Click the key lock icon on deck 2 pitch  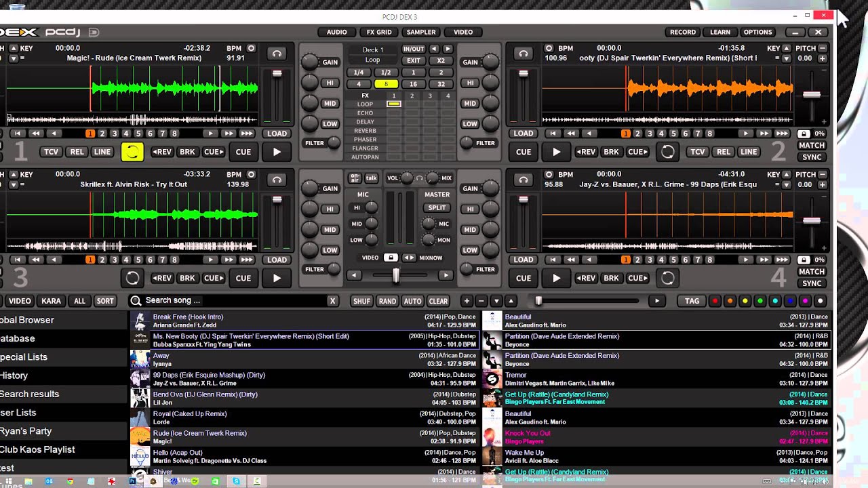point(803,134)
